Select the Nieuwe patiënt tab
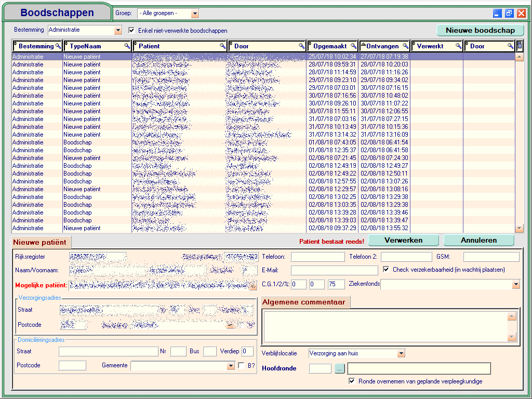The height and width of the screenshot is (399, 532). pyautogui.click(x=40, y=242)
